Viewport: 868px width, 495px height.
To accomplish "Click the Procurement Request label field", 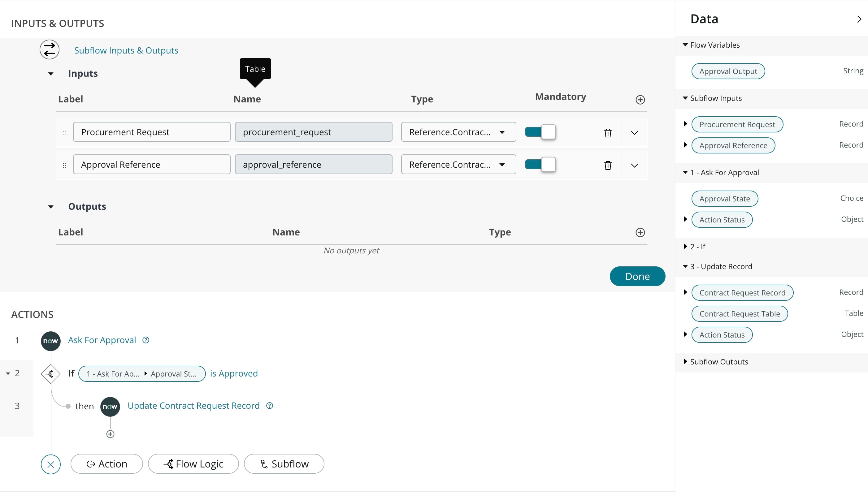I will coord(151,132).
